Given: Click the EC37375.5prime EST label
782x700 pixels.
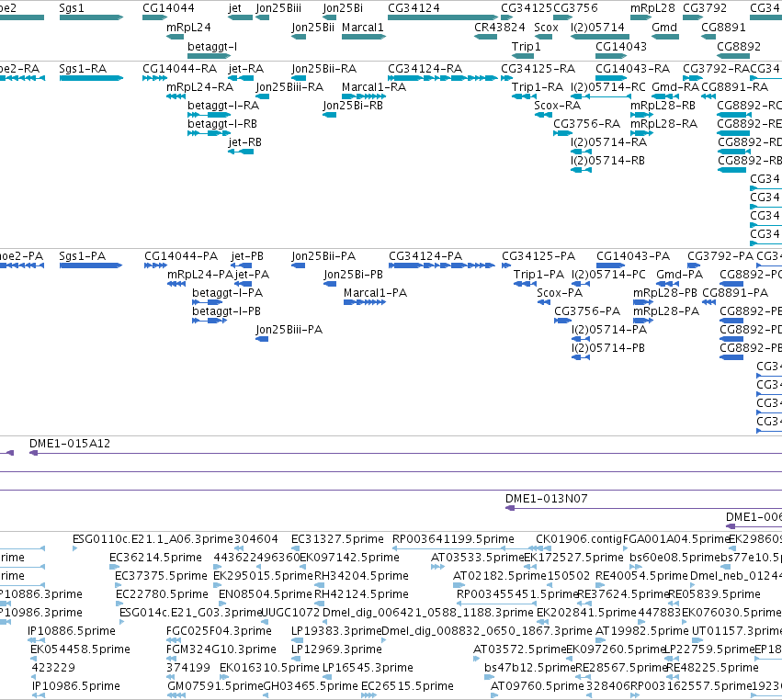Looking at the screenshot, I should (161, 576).
